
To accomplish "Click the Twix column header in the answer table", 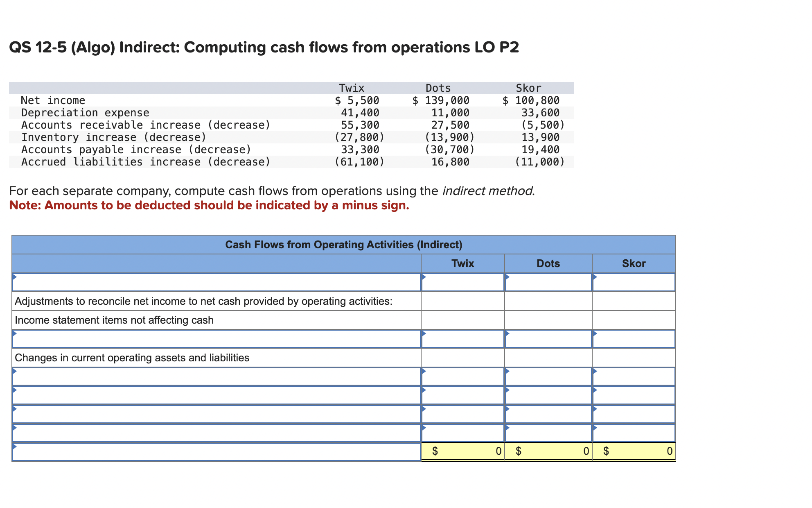I will [462, 263].
